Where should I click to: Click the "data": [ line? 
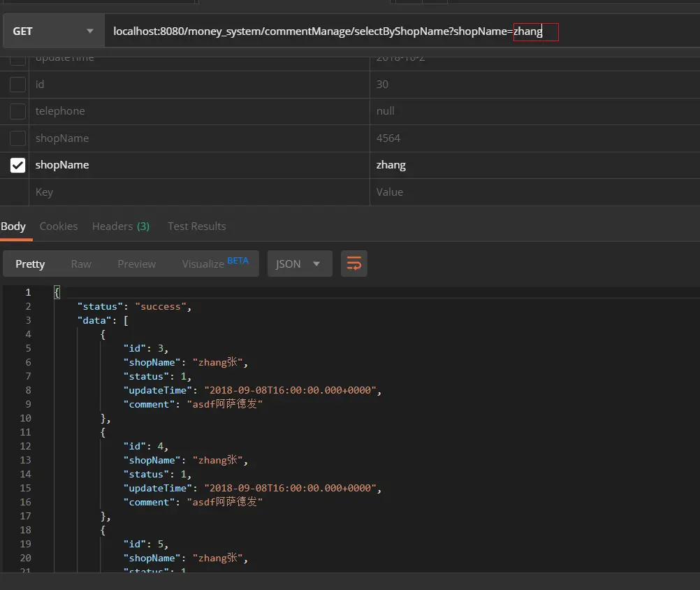tap(103, 320)
